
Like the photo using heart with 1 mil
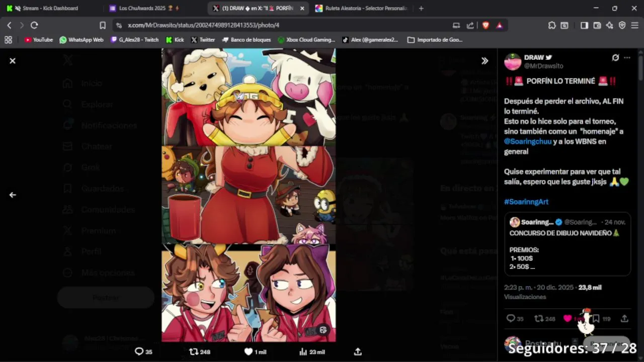[248, 352]
